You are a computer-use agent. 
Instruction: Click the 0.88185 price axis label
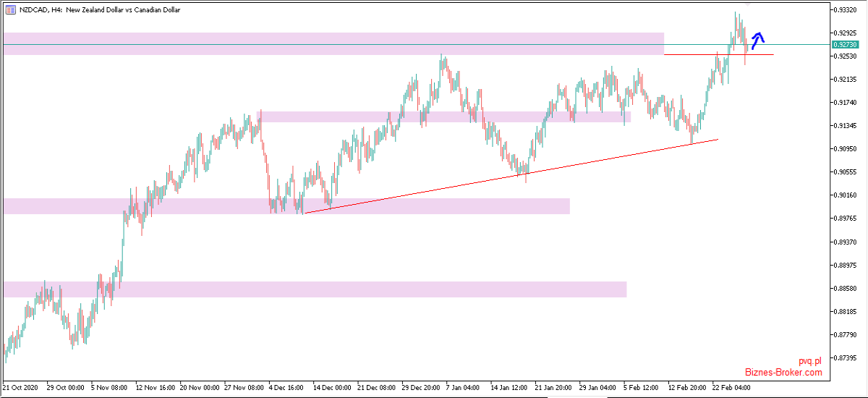pyautogui.click(x=845, y=311)
